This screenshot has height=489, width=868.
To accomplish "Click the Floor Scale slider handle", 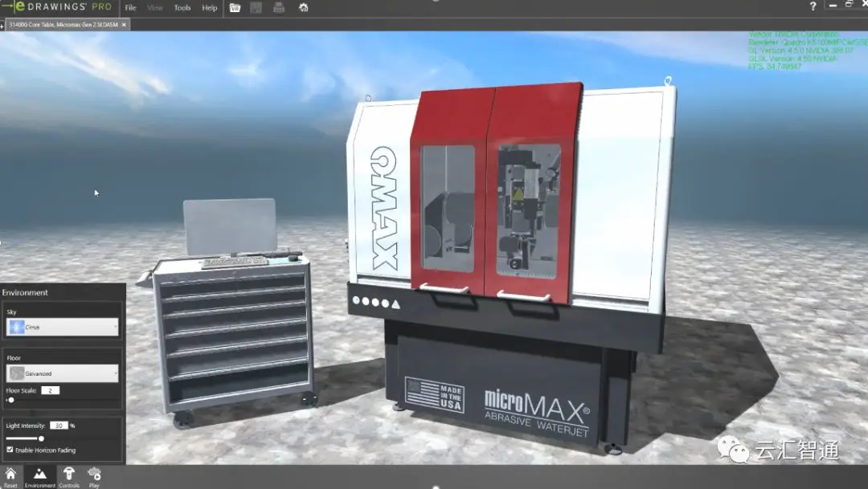I will [11, 400].
